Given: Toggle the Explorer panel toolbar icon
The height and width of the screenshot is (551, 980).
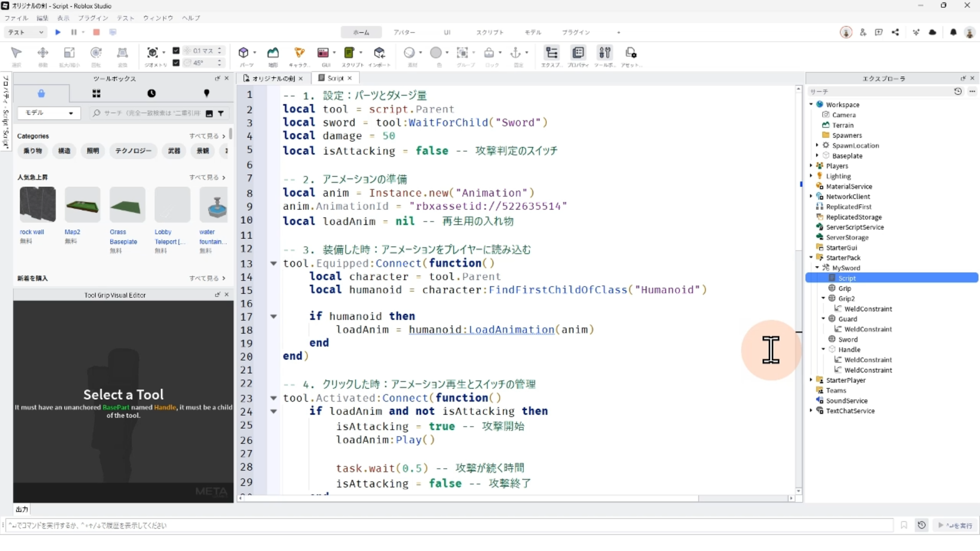Looking at the screenshot, I should pyautogui.click(x=551, y=53).
